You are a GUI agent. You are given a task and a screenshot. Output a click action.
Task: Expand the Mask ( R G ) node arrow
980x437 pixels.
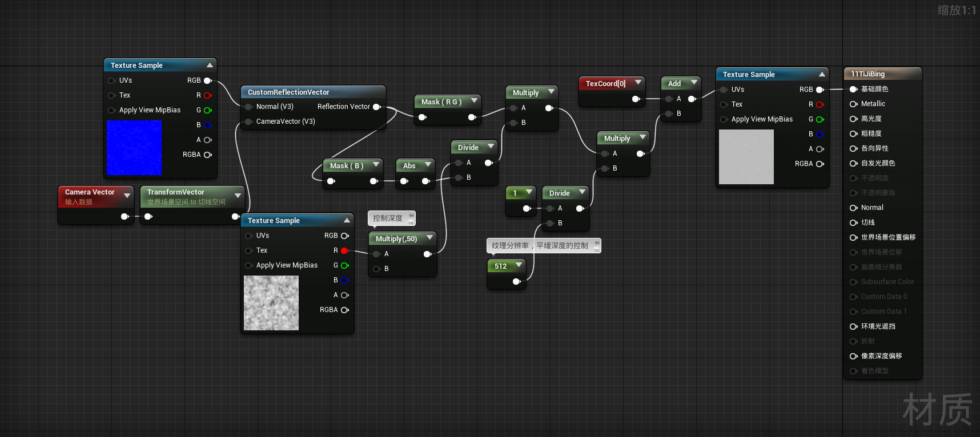point(474,101)
